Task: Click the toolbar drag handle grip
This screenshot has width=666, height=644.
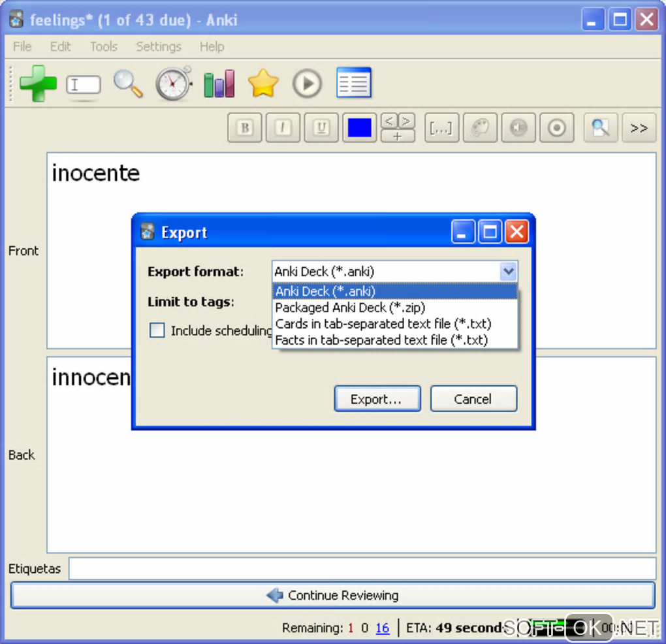Action: [11, 84]
